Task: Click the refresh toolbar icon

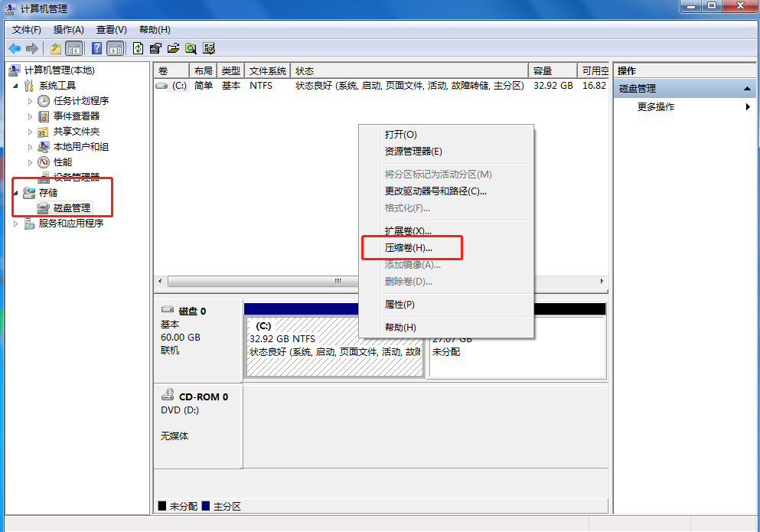Action: coord(139,48)
